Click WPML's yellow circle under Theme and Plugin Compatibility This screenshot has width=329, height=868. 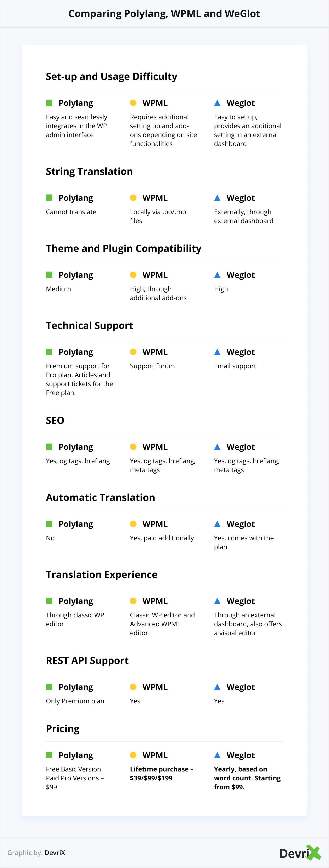click(x=133, y=275)
